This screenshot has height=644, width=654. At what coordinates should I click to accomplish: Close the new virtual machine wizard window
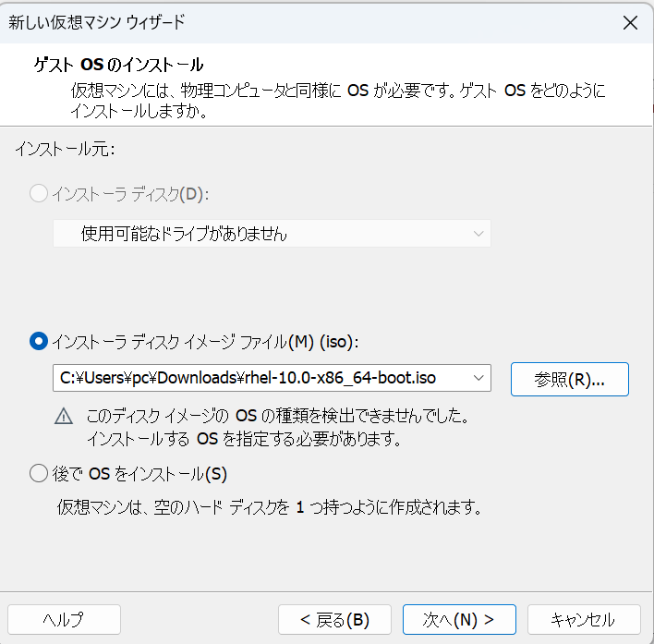630,23
